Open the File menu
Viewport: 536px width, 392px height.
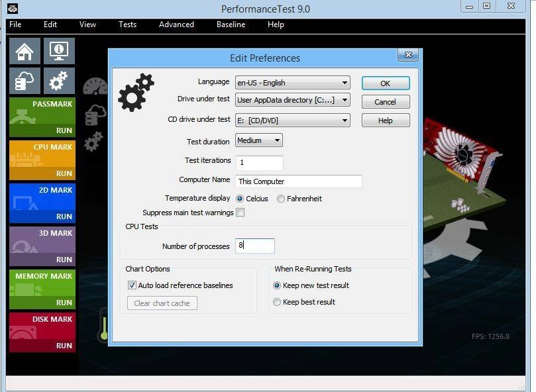pos(15,24)
